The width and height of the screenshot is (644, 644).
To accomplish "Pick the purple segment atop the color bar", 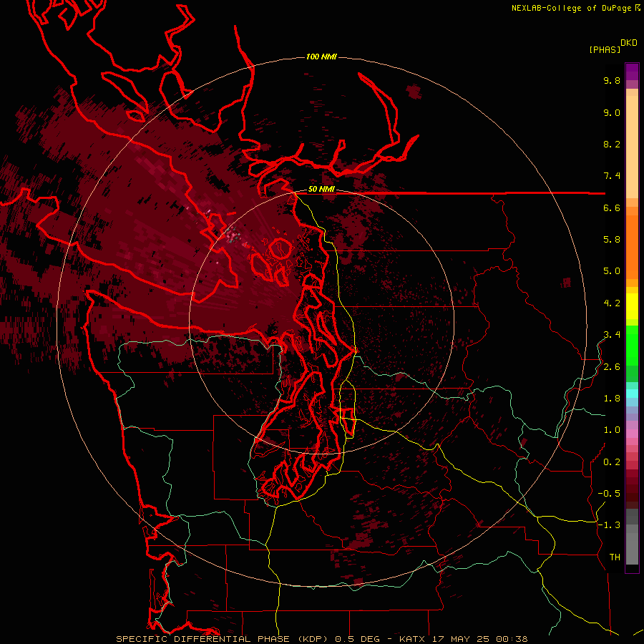I will tap(632, 72).
